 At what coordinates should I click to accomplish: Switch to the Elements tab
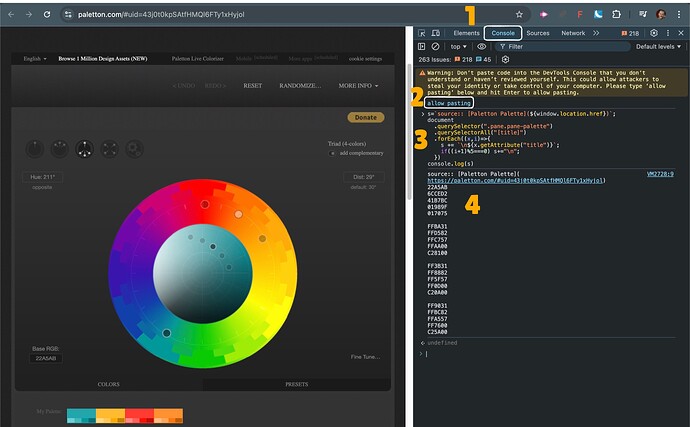(466, 33)
